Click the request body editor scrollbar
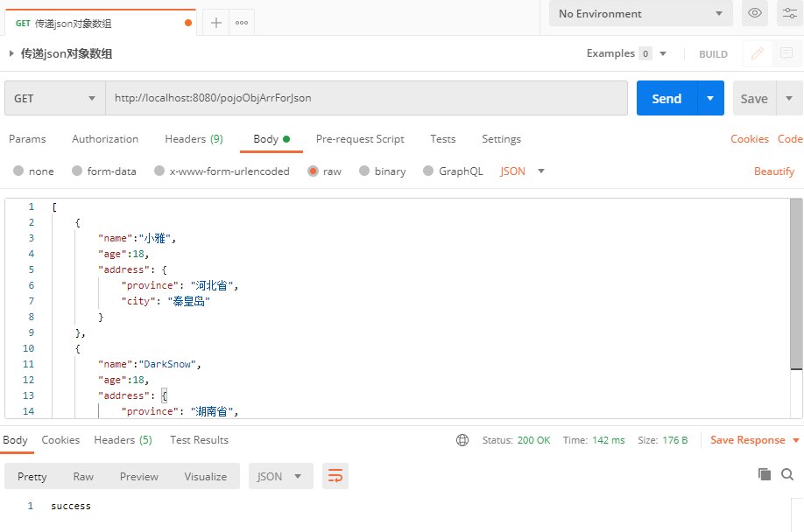This screenshot has width=804, height=532. tap(796, 284)
